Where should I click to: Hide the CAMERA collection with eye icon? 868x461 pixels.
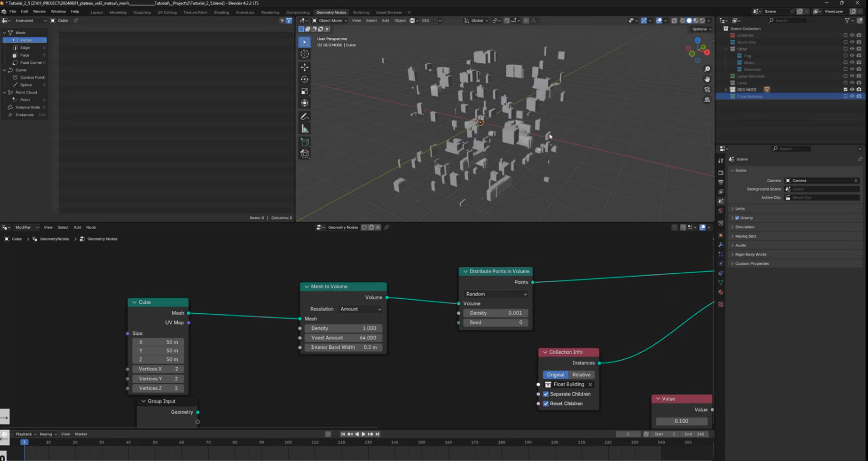[852, 36]
